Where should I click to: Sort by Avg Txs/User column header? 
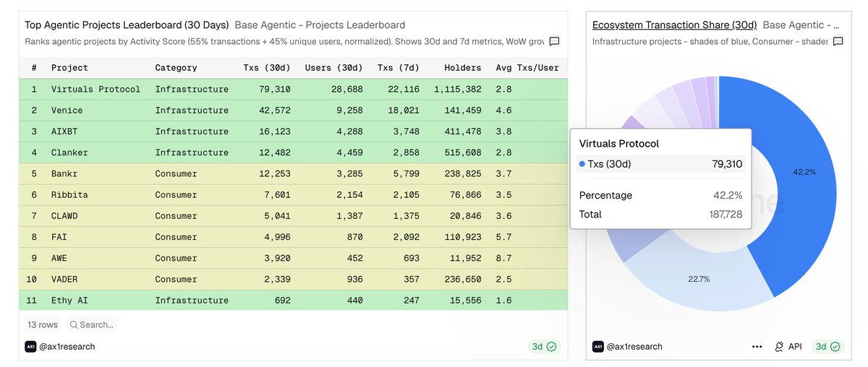[527, 68]
